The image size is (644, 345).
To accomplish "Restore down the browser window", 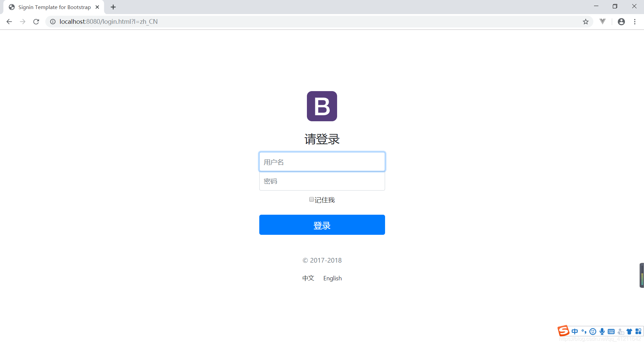I will 615,6.
